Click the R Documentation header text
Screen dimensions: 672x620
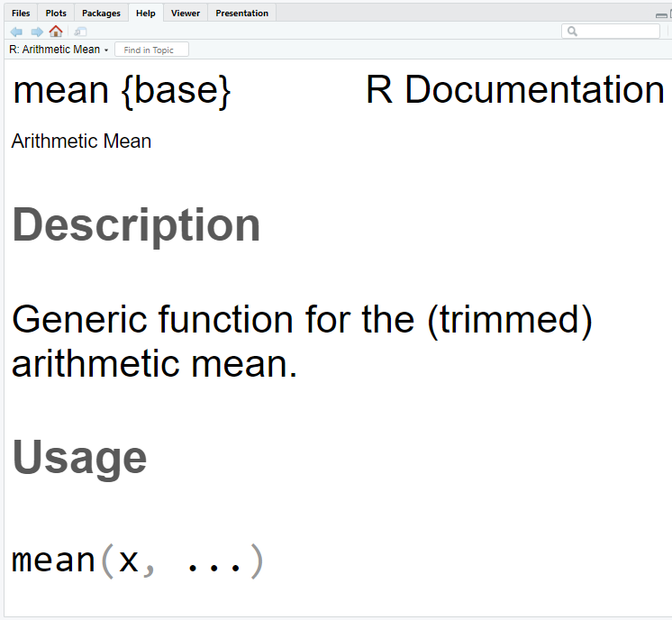(x=514, y=90)
